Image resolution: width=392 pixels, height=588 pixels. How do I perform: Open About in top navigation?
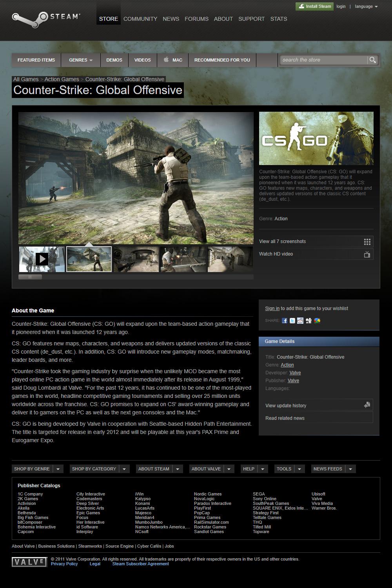click(x=223, y=19)
